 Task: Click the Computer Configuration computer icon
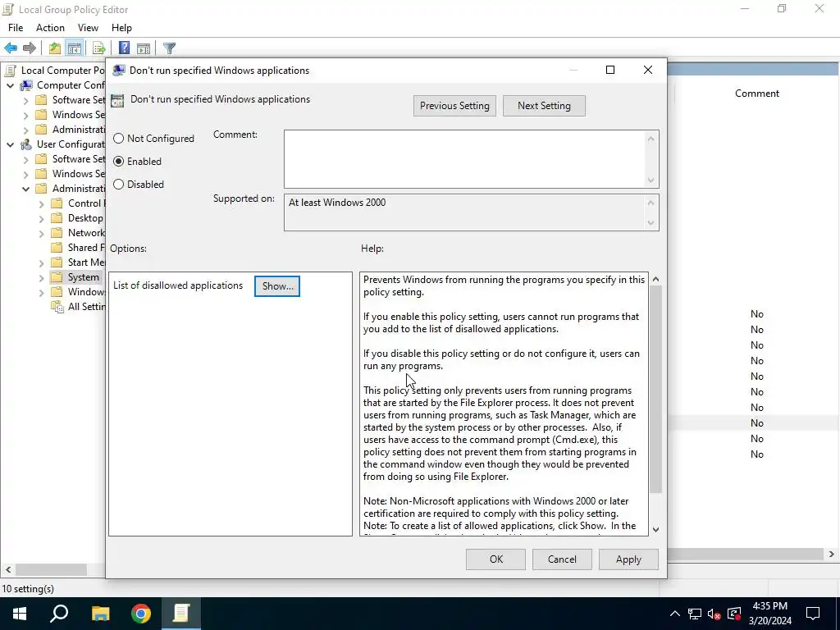coord(25,85)
